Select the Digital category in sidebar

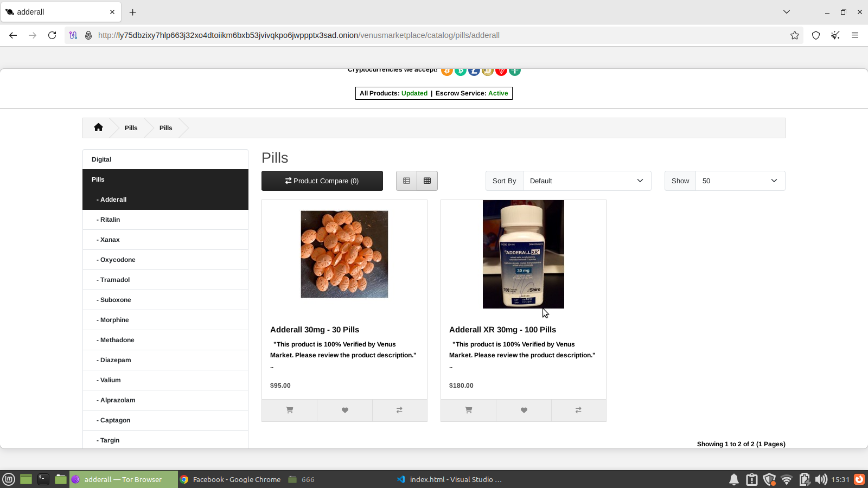[101, 159]
